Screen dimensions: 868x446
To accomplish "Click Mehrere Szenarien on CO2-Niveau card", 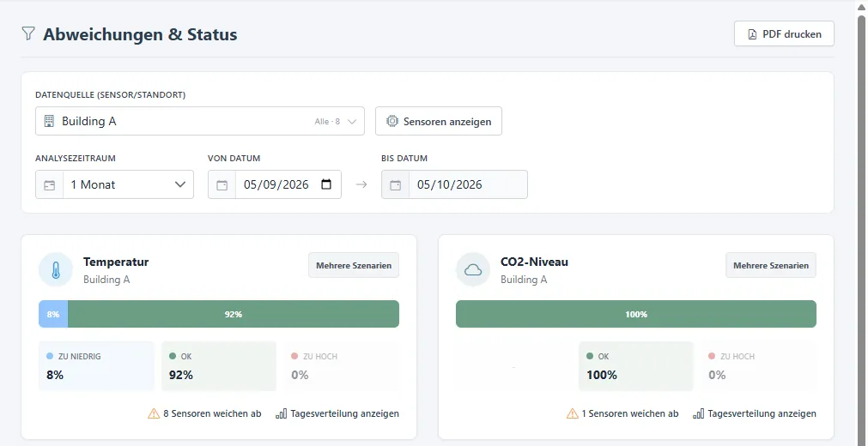I will click(x=771, y=266).
